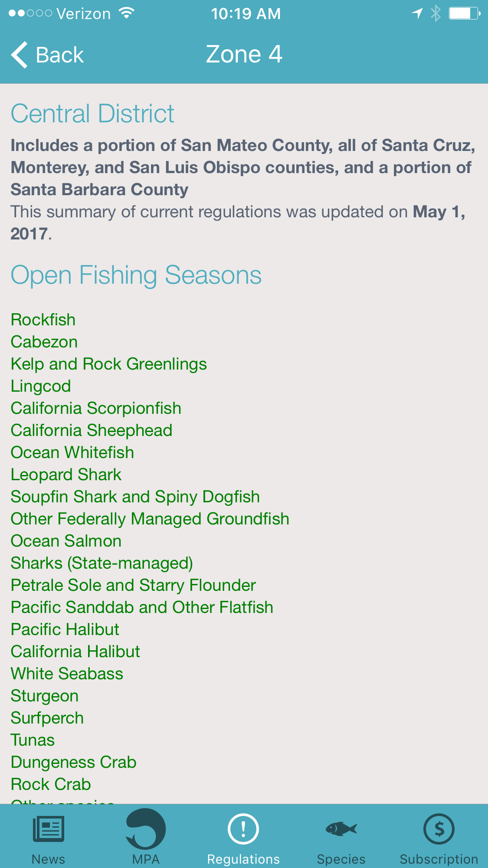View Cabezon fishing regulations
Screen dimensions: 488x868
(44, 342)
